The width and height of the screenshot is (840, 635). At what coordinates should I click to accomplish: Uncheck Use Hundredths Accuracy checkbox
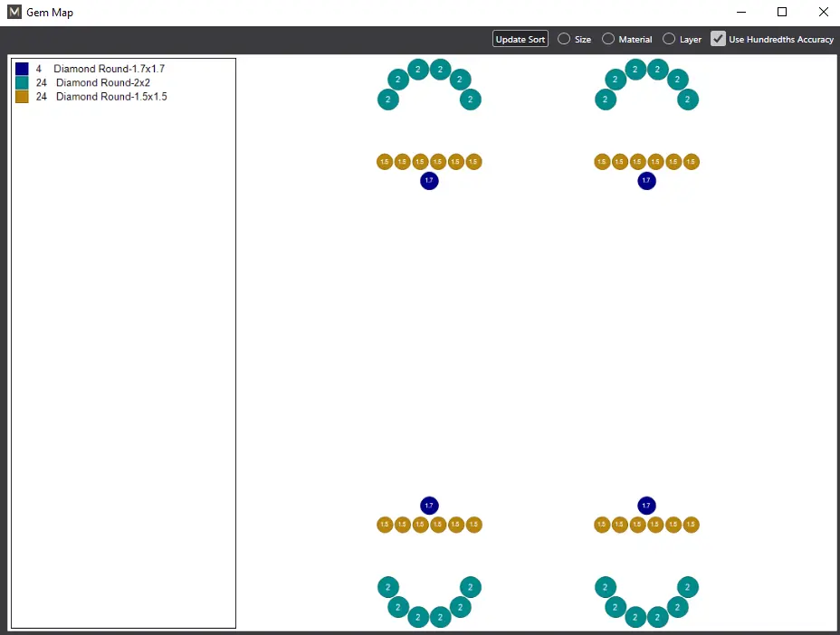point(718,39)
